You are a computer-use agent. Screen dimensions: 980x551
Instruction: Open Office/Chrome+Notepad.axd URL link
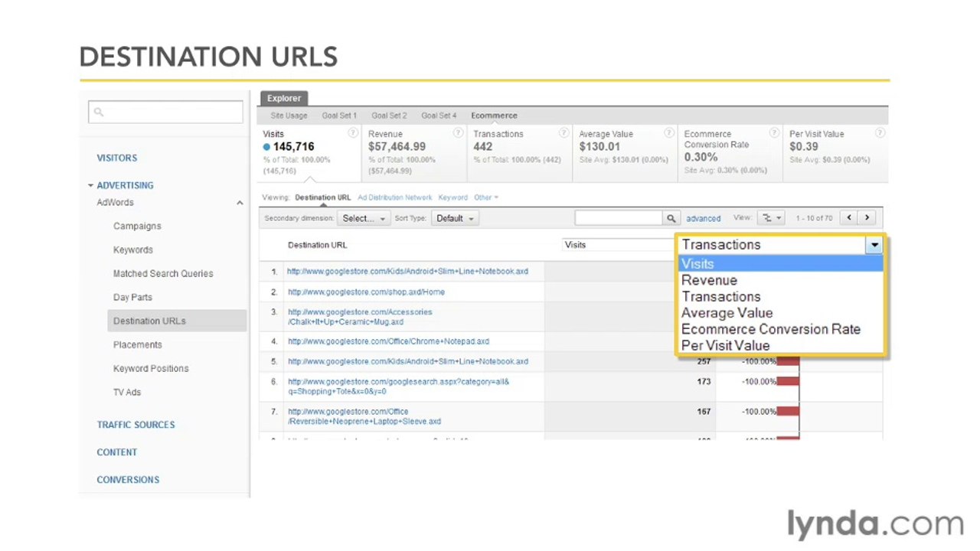tap(388, 341)
